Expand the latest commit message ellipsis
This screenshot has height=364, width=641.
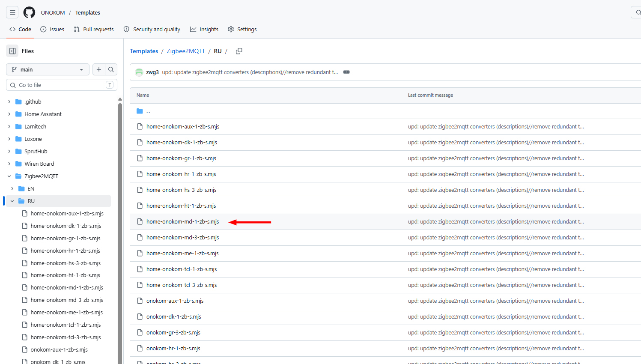[346, 72]
